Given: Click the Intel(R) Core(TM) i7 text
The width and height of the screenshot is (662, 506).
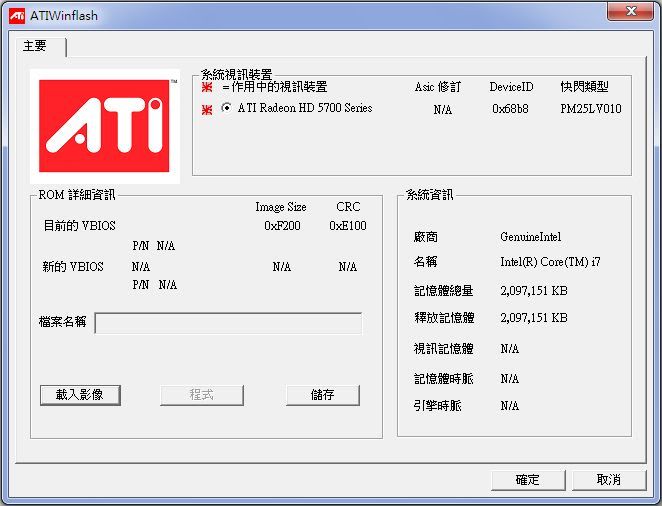Looking at the screenshot, I should tap(550, 262).
